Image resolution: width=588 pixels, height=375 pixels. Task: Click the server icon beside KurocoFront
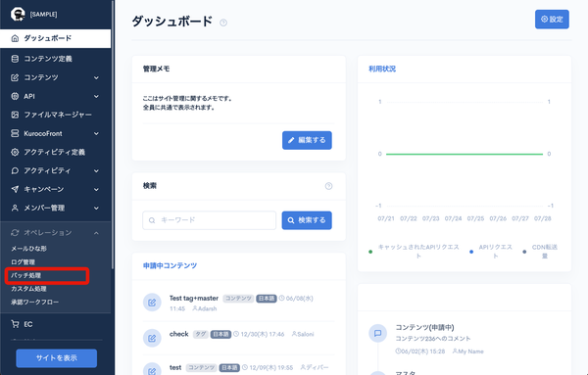(15, 133)
